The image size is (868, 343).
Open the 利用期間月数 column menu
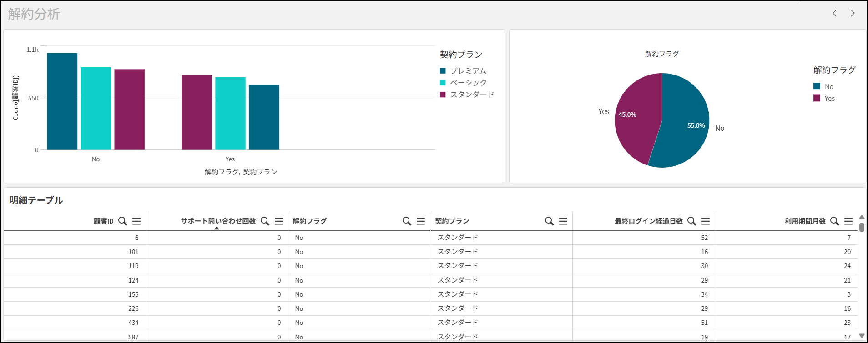point(848,221)
